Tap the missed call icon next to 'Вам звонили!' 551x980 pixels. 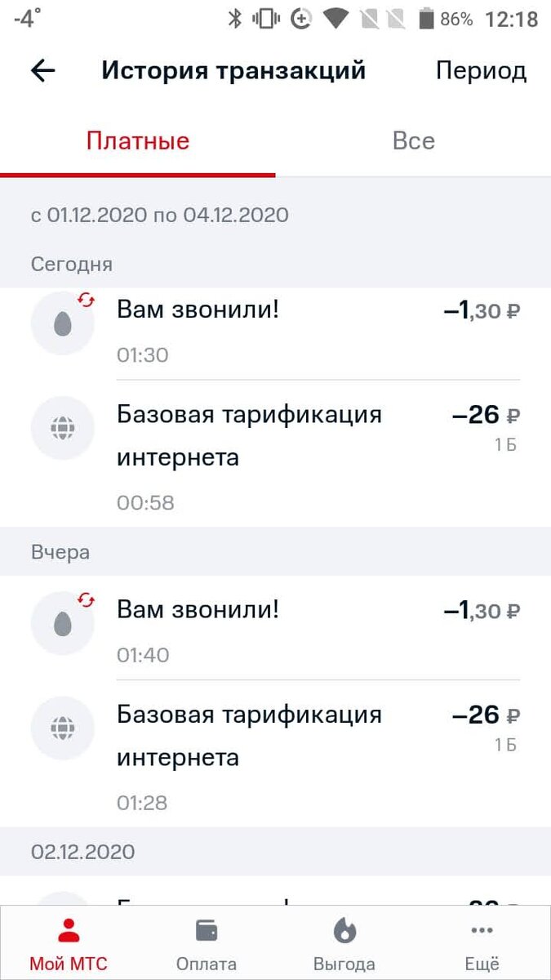62,322
